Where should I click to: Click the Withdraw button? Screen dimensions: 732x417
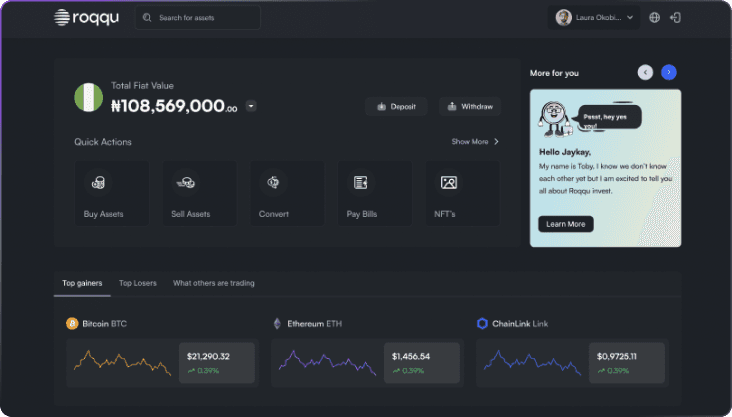point(469,106)
